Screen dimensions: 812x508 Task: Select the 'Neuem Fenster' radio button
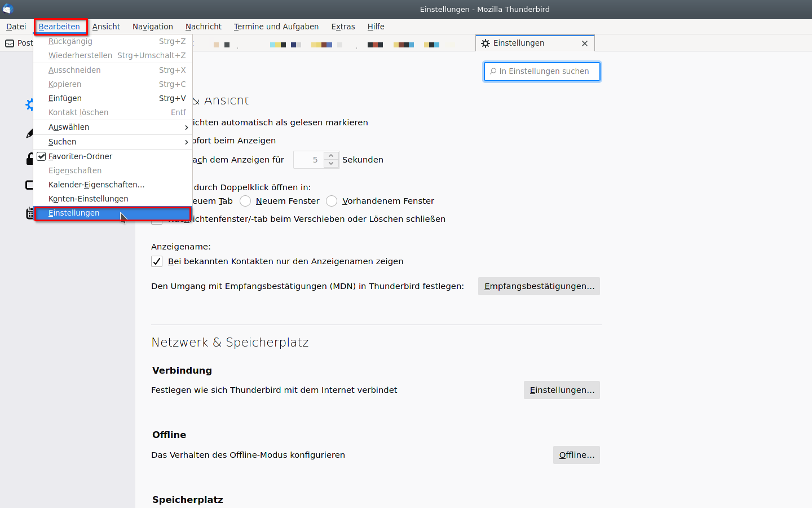pos(245,201)
